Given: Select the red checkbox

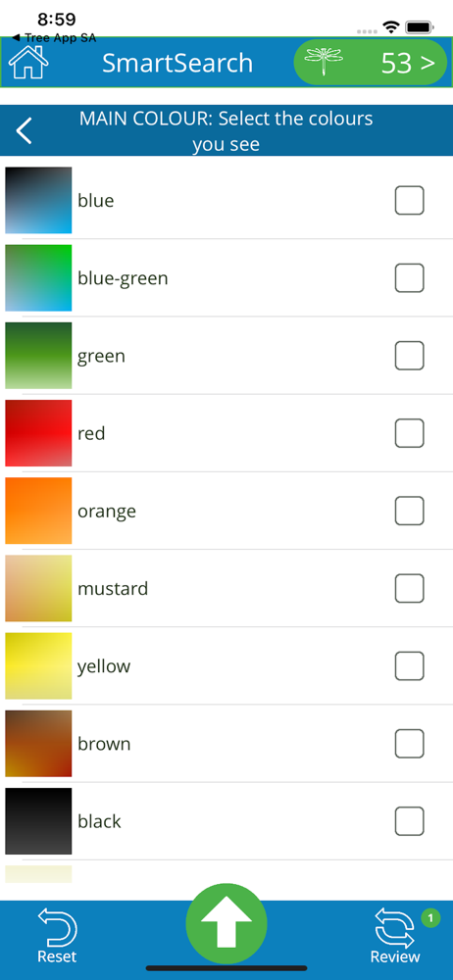Looking at the screenshot, I should [409, 433].
